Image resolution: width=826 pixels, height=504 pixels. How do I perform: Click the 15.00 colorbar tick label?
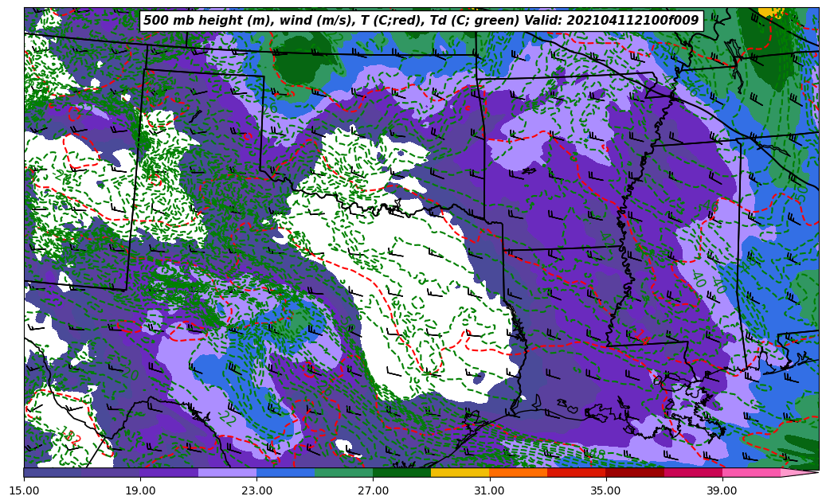pyautogui.click(x=24, y=491)
